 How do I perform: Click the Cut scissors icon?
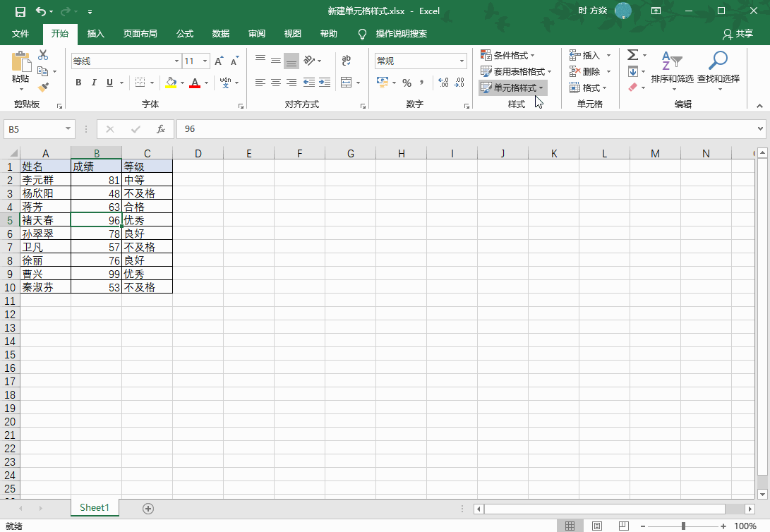(43, 55)
